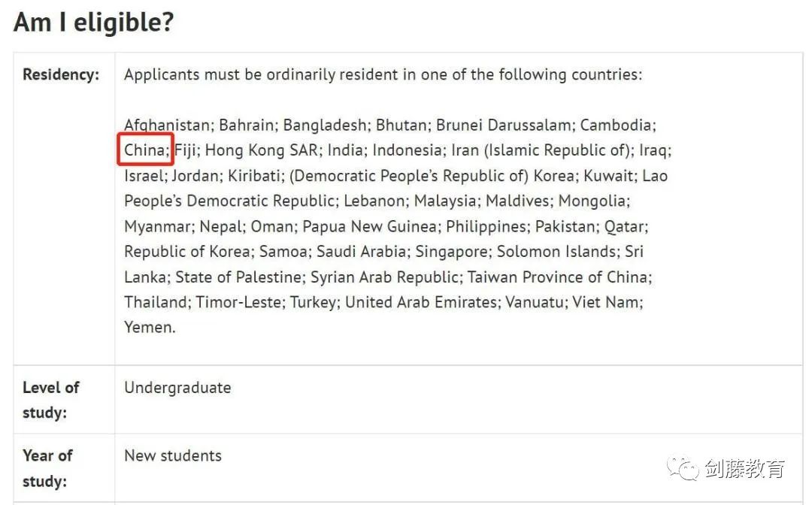Click 'Yemen' at the list end
Screen dimensions: 812x505
[147, 327]
